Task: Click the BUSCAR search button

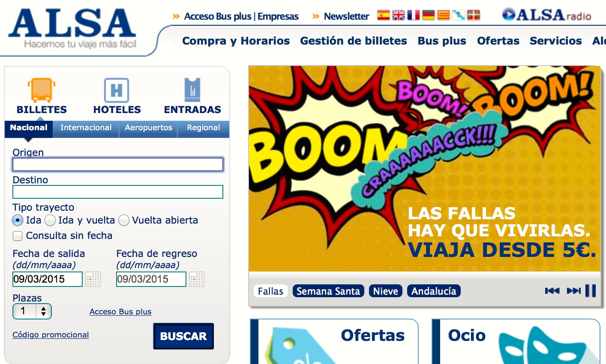Action: 183,336
